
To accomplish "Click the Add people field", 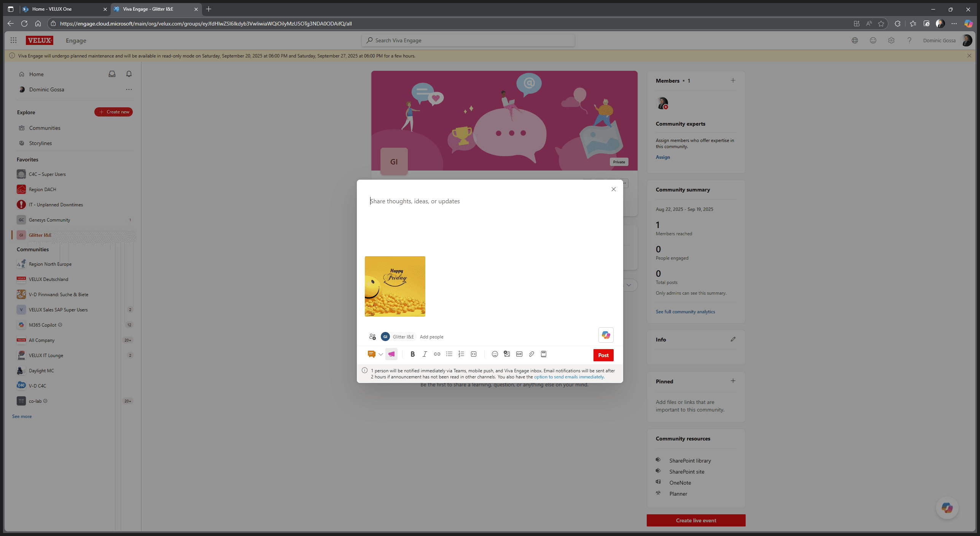I will (431, 337).
